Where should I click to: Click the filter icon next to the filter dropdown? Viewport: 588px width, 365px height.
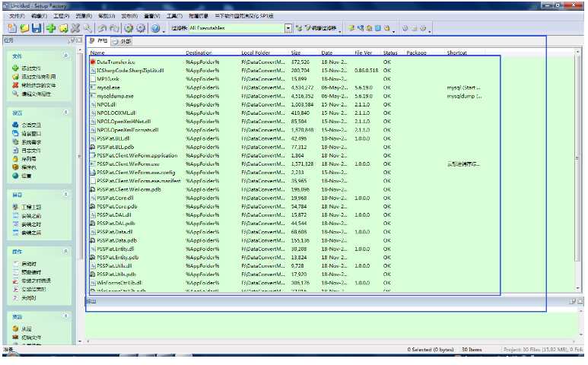click(x=299, y=28)
